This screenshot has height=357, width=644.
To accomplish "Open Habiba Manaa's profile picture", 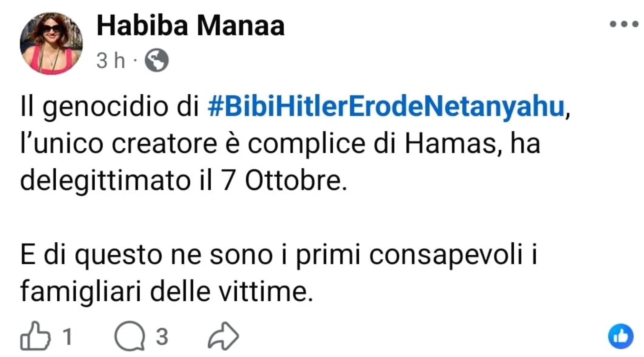I will tap(51, 43).
